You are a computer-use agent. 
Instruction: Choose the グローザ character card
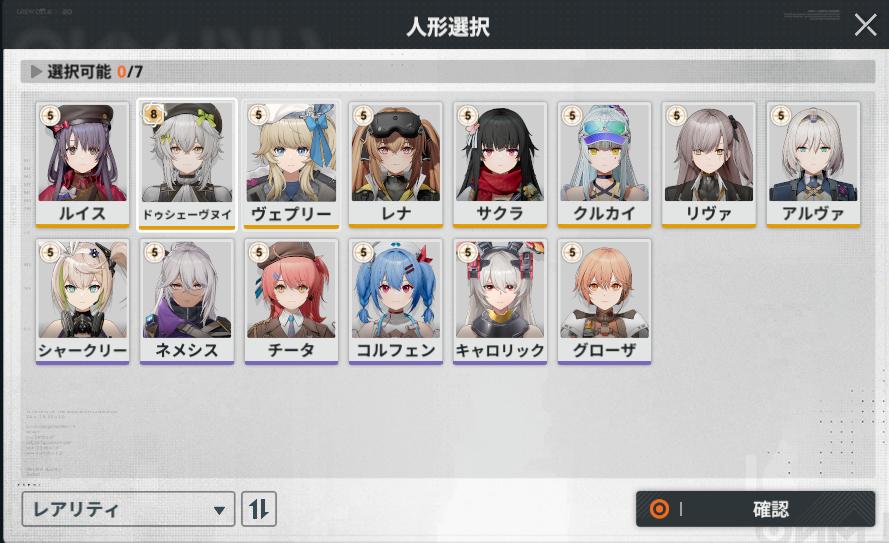pos(604,302)
